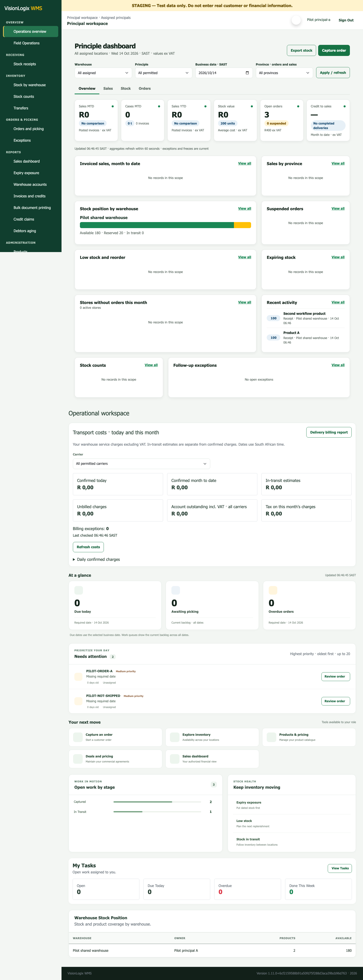Image resolution: width=363 pixels, height=980 pixels.
Task: Open Stock by warehouse in the sidebar
Action: pyautogui.click(x=31, y=85)
